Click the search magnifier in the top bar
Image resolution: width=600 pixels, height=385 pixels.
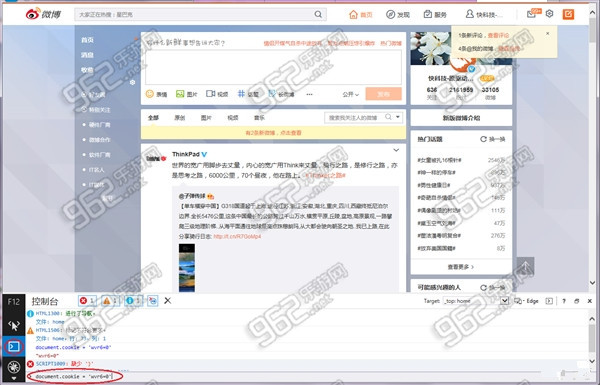tap(318, 14)
